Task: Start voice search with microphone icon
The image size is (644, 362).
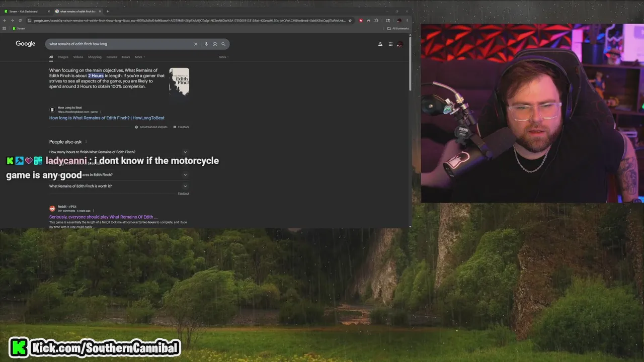Action: (x=206, y=44)
